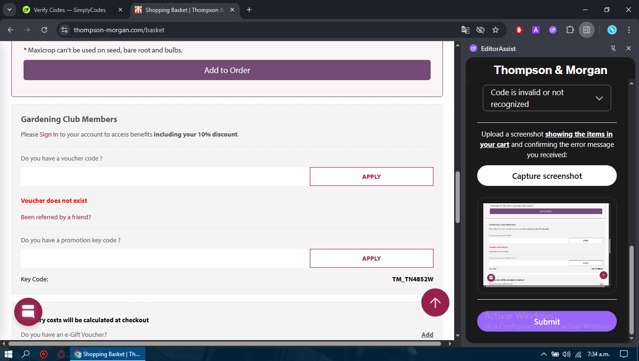Click the Gardening Club Members heading
Viewport: 639px width, 361px height.
point(69,119)
